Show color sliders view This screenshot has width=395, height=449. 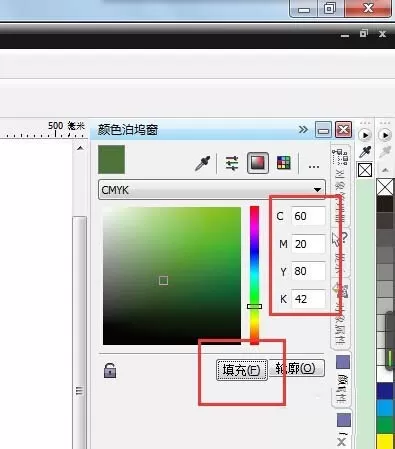click(x=232, y=163)
